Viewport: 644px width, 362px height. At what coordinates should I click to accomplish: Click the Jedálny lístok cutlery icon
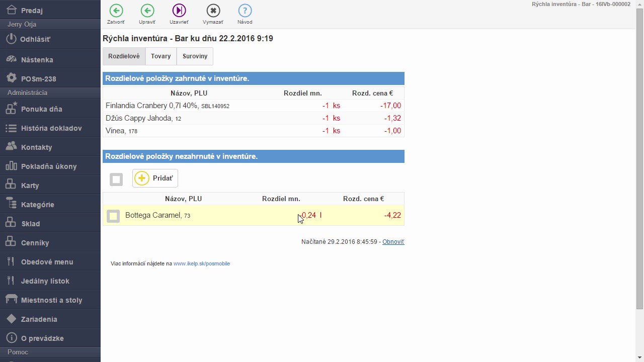[x=11, y=281]
